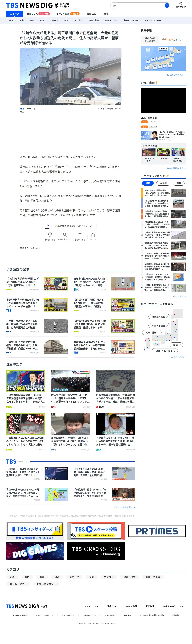192x644 pixels.
Task: Click the 学びがある open book icon
Action: (80, 234)
